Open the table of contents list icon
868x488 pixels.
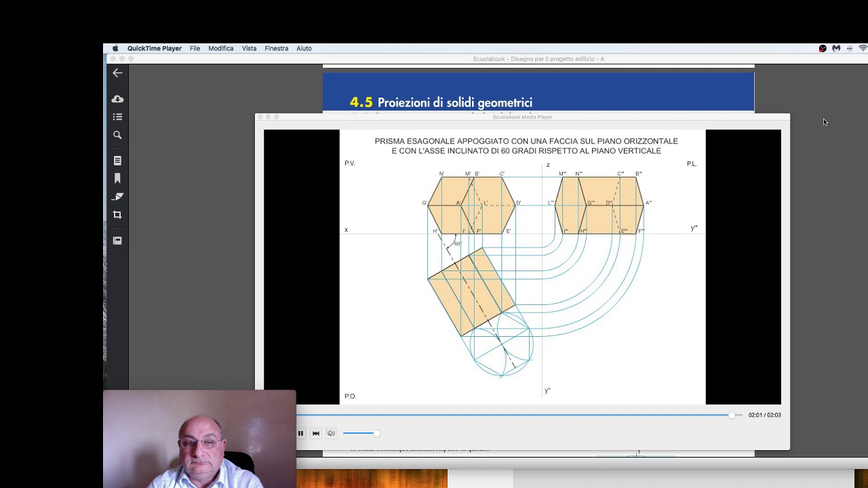click(x=117, y=117)
